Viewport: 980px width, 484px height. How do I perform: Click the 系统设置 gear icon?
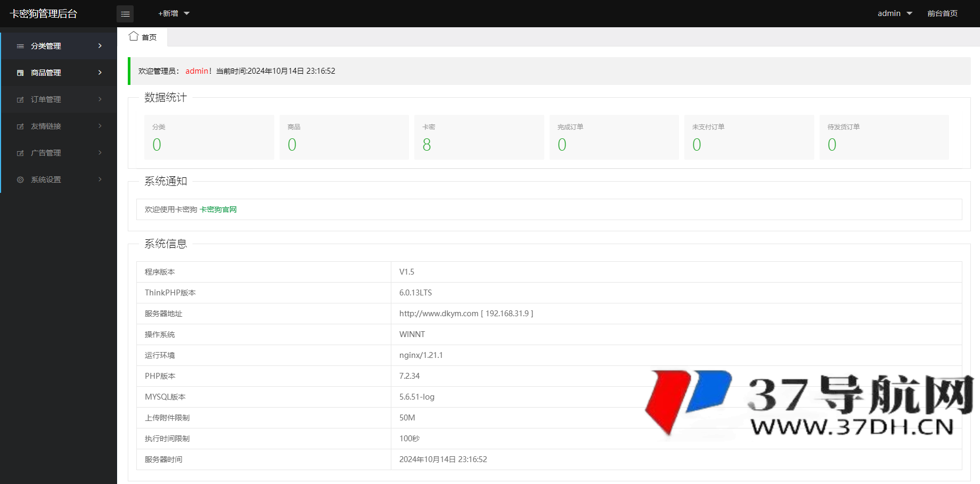[x=20, y=180]
